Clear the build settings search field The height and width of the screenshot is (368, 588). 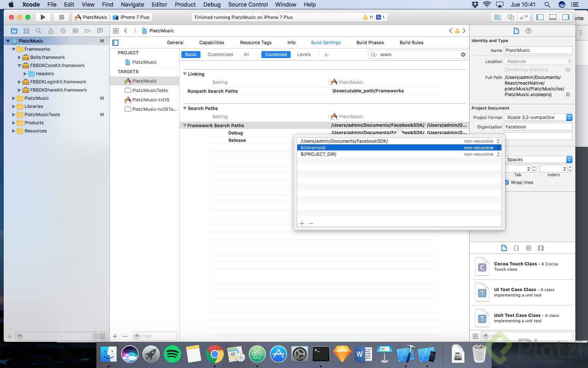pos(463,54)
